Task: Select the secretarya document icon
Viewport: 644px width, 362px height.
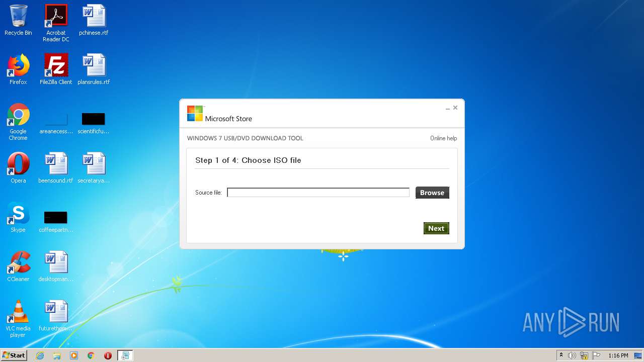Action: point(94,168)
